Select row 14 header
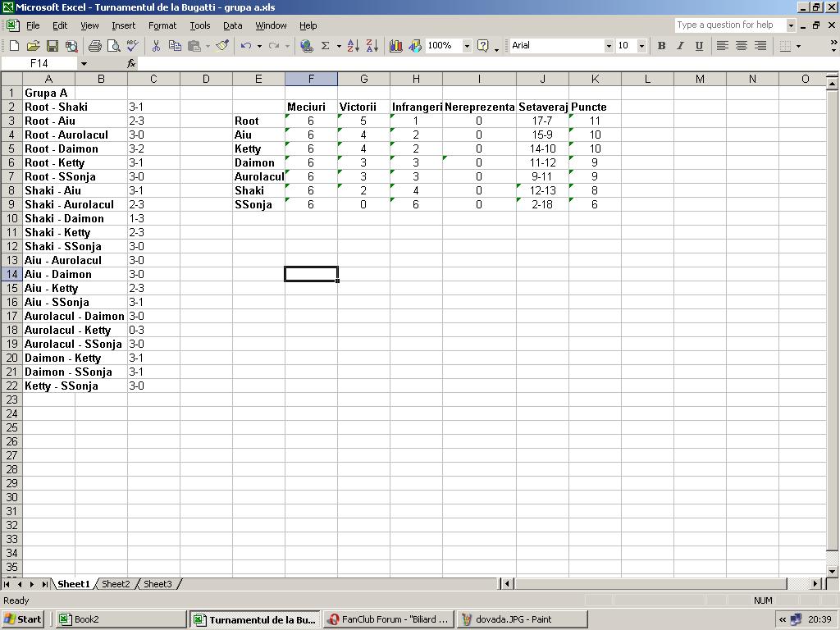840x630 pixels. tap(11, 274)
